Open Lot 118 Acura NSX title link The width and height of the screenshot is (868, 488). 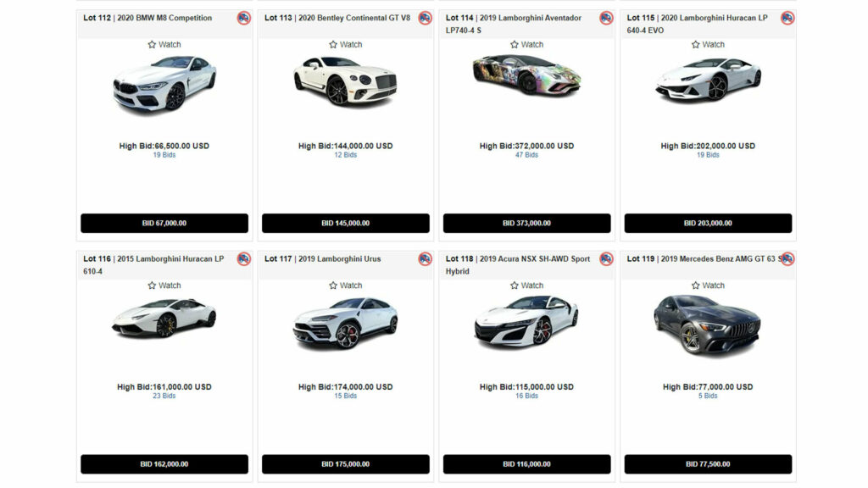click(x=518, y=265)
